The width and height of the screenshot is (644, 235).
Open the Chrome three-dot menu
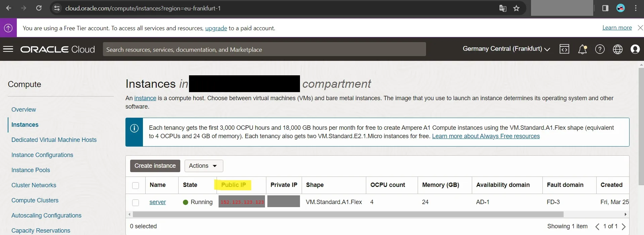point(636,8)
